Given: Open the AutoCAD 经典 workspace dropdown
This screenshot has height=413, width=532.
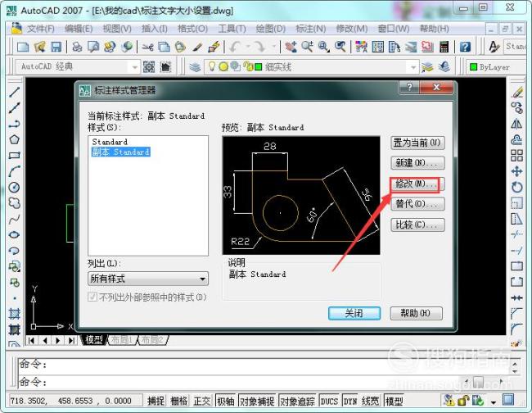Looking at the screenshot, I should tap(78, 67).
